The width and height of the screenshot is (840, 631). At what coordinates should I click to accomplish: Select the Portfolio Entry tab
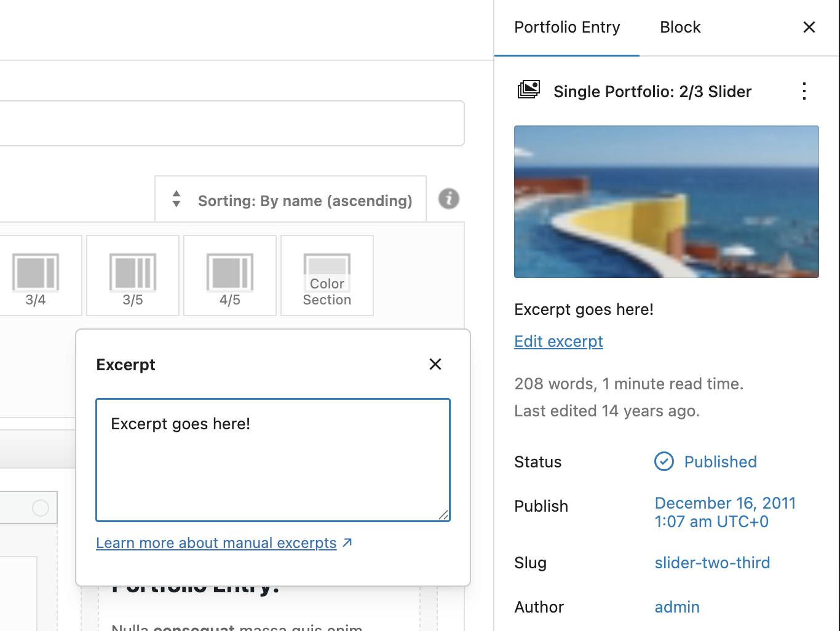(x=567, y=27)
